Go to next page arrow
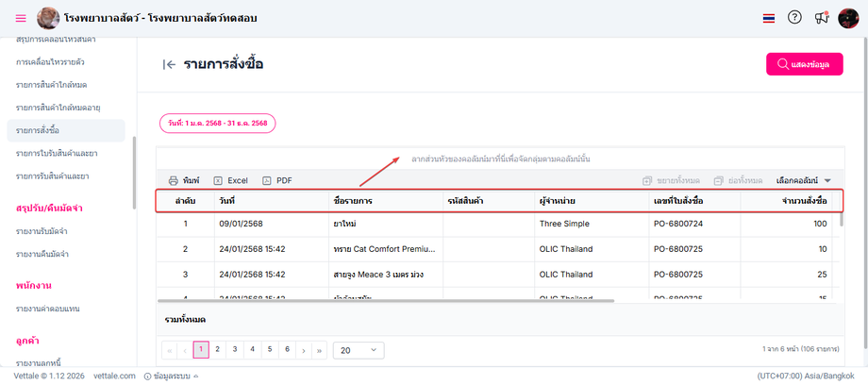868x385 pixels. (304, 350)
